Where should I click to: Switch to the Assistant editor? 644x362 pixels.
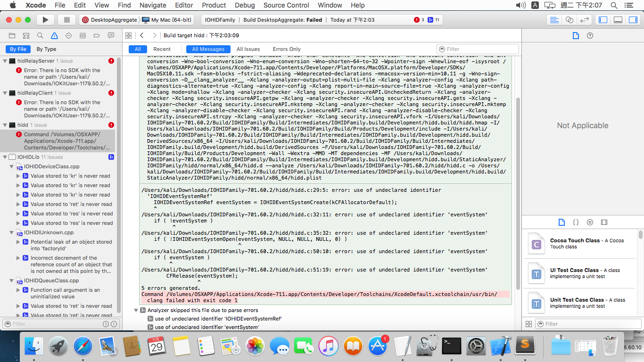[569, 20]
